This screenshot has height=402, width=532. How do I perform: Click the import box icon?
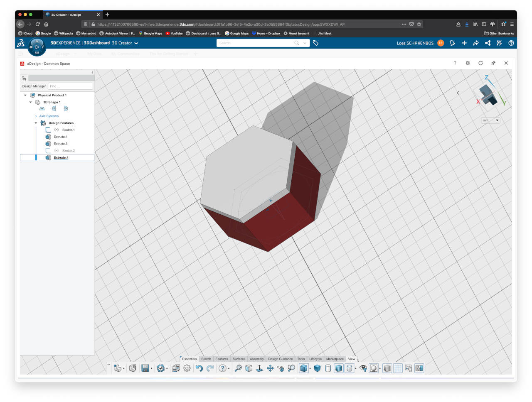click(133, 368)
